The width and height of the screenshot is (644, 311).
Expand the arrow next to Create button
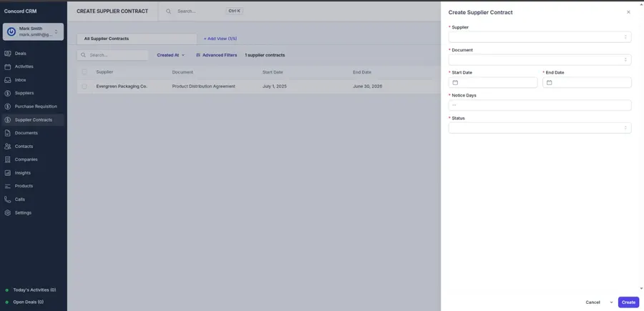(611, 302)
